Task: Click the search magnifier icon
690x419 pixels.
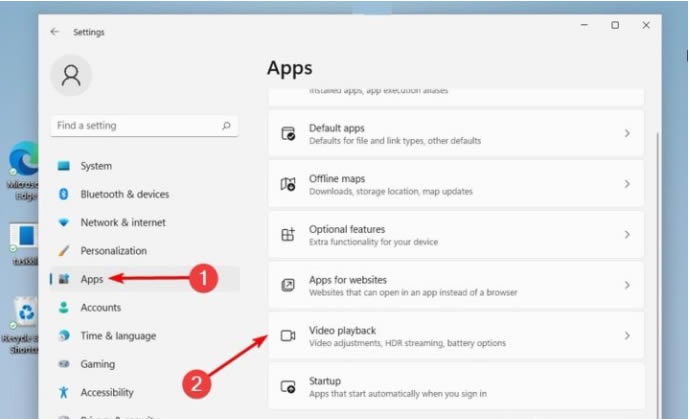Action: coord(227,126)
